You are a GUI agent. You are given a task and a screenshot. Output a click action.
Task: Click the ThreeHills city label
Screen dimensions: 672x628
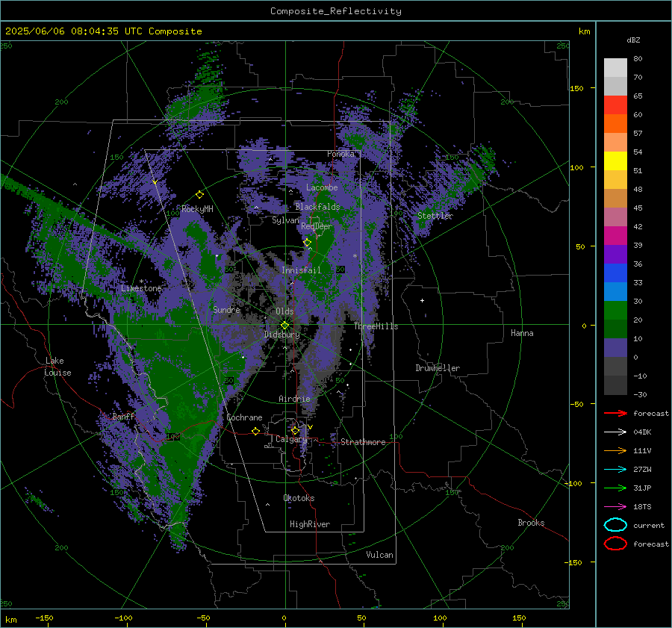376,326
